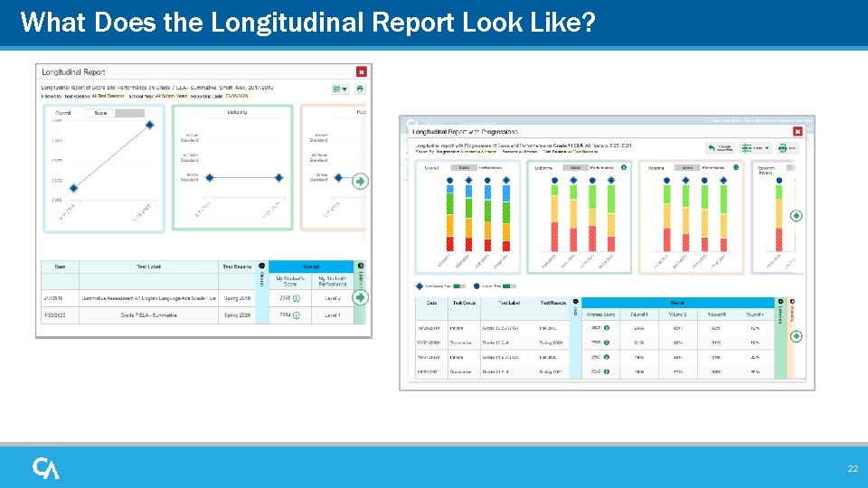Viewport: 868px width, 488px height.
Task: Collapse the Overall column in Progressions table
Action: point(576,302)
